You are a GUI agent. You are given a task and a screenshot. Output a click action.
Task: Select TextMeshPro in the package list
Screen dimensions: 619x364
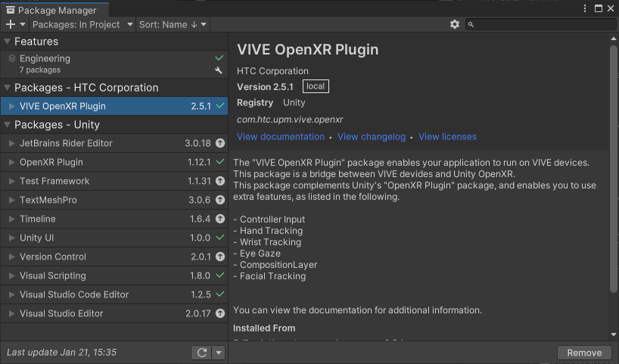coord(48,200)
